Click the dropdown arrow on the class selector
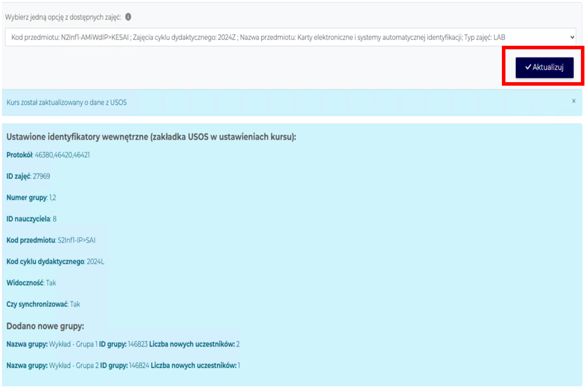Screen dimensions: 586x392 coord(572,38)
